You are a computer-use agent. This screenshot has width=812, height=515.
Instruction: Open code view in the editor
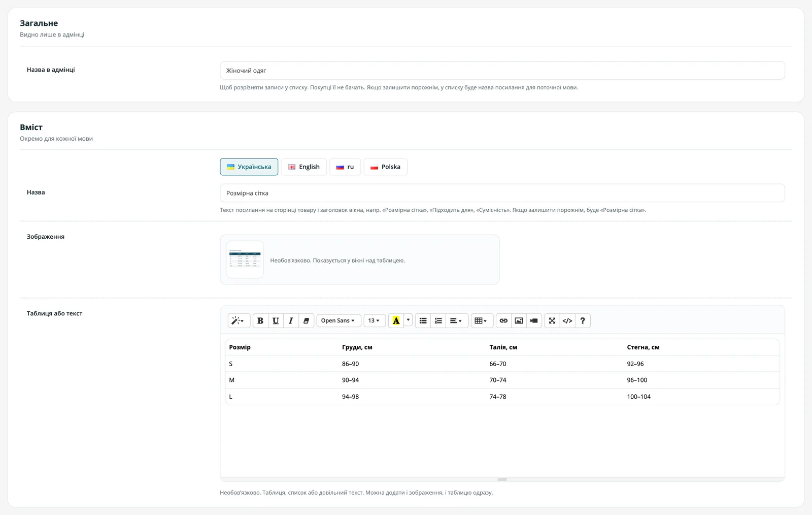pos(567,320)
